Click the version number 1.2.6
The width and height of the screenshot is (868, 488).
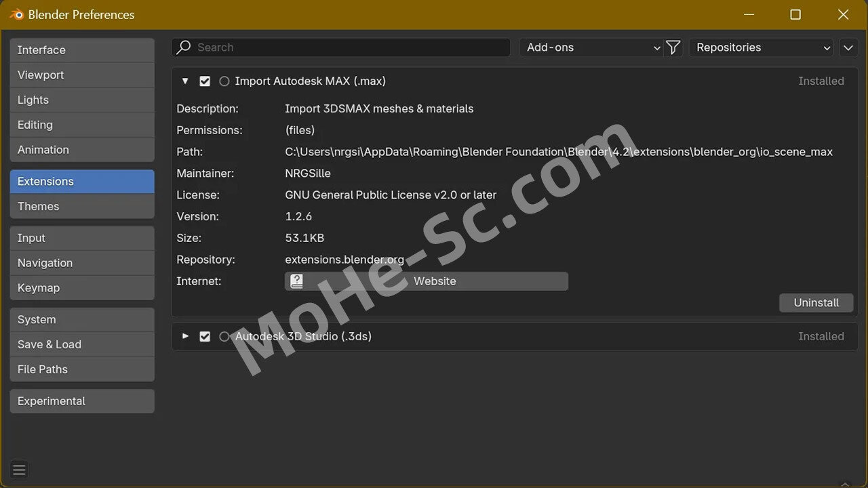(x=298, y=217)
